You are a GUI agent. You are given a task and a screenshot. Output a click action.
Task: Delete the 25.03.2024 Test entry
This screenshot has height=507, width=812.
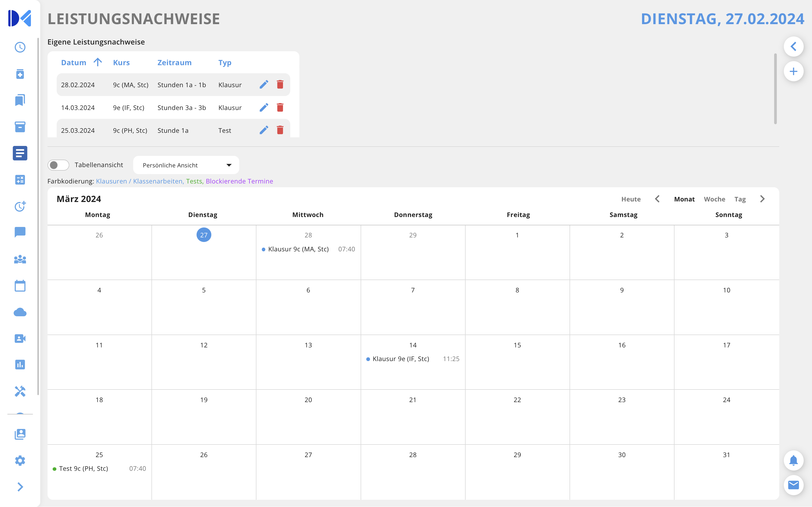(280, 130)
